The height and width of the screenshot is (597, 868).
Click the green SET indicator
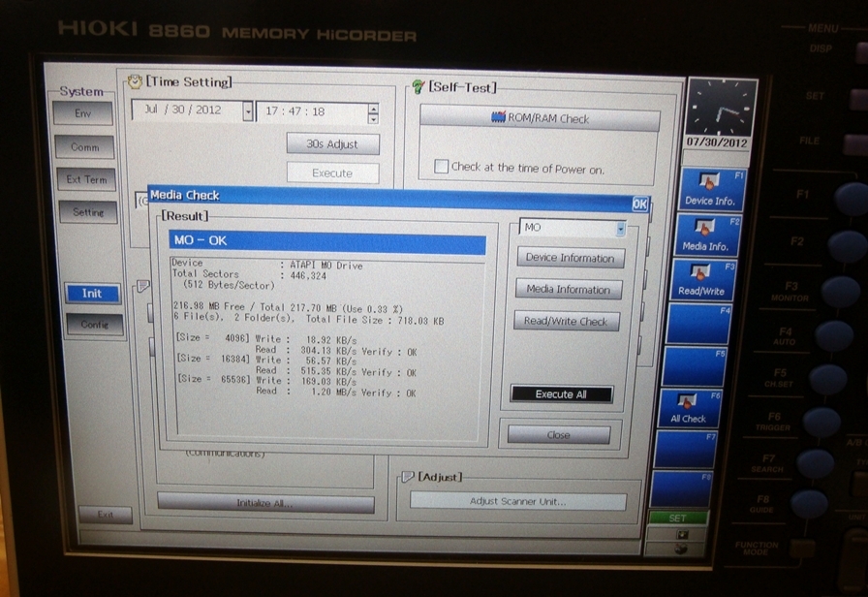[677, 518]
